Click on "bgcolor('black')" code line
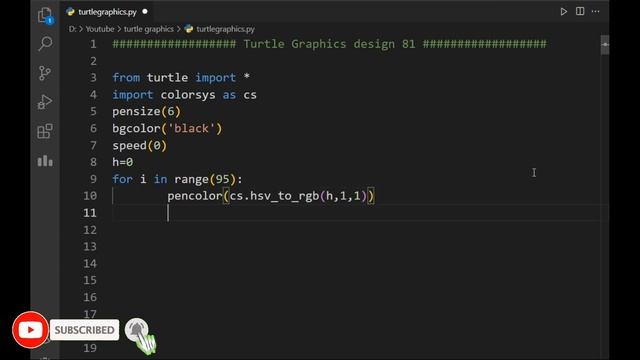The width and height of the screenshot is (640, 360). [x=167, y=129]
